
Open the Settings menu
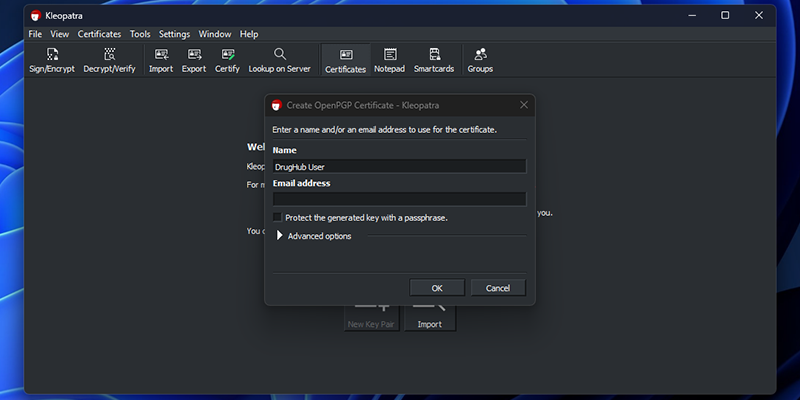(x=174, y=34)
